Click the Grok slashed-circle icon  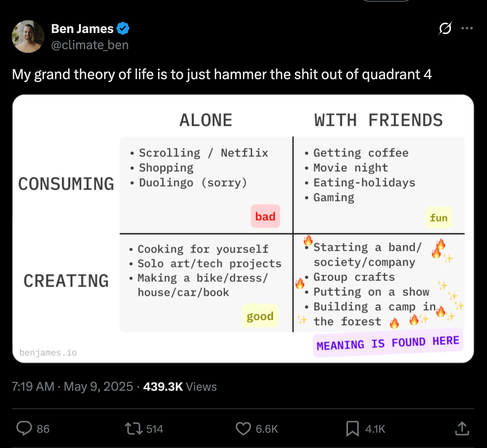tap(445, 28)
